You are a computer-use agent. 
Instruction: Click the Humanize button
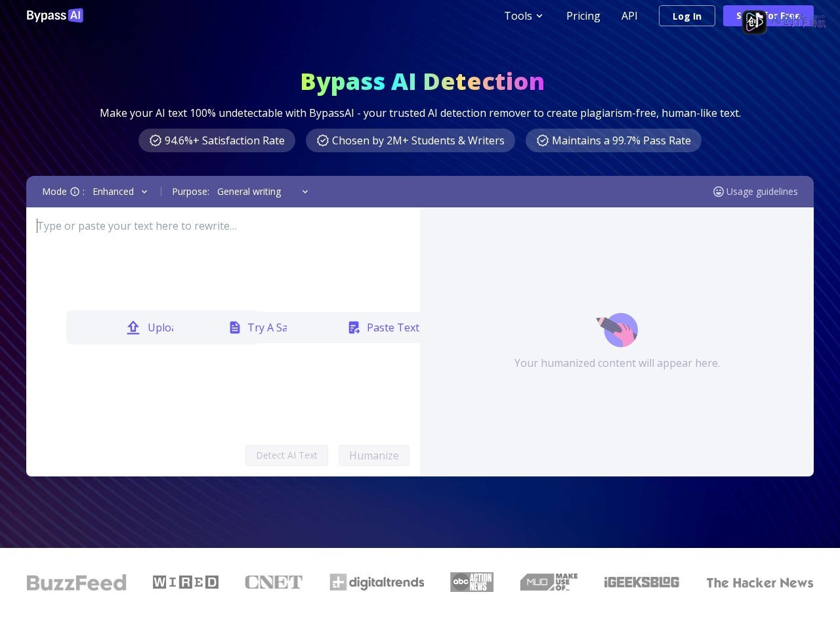click(374, 455)
